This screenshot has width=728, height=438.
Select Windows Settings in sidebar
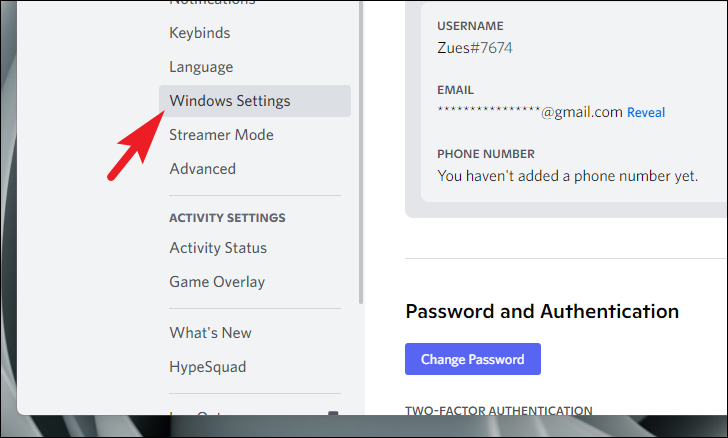tap(254, 101)
